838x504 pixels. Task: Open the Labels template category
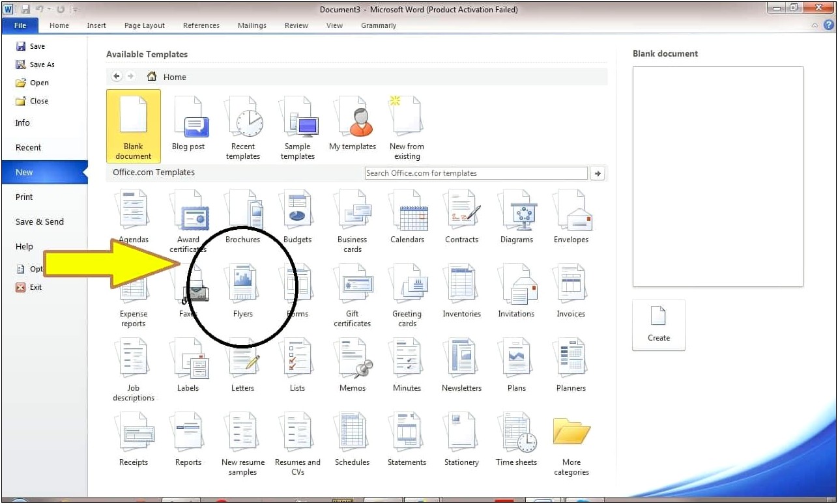pyautogui.click(x=188, y=365)
